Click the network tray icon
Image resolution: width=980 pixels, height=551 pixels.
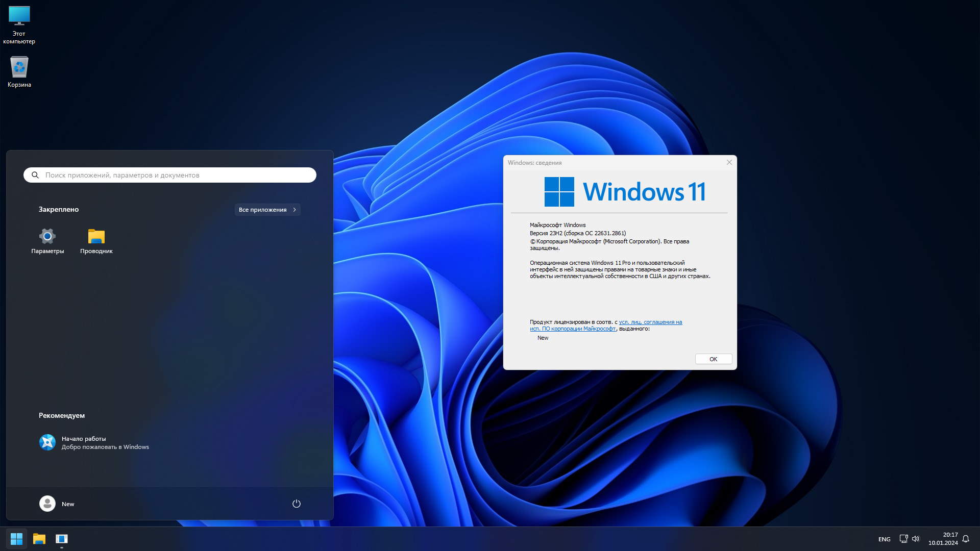(903, 539)
